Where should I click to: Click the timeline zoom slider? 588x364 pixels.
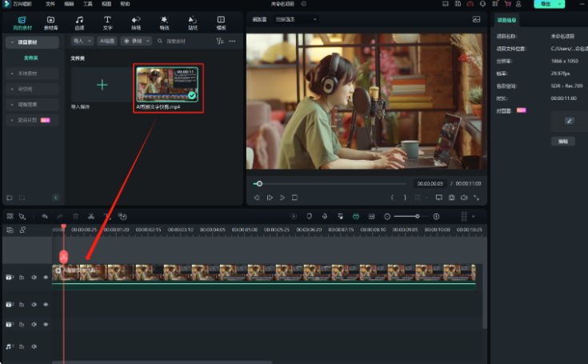tap(416, 216)
